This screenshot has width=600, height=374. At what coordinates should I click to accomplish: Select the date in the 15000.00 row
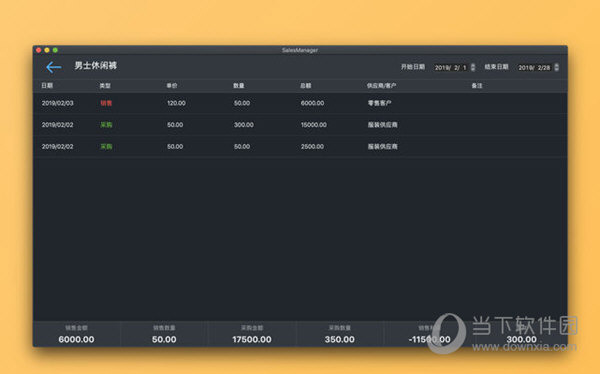point(57,125)
